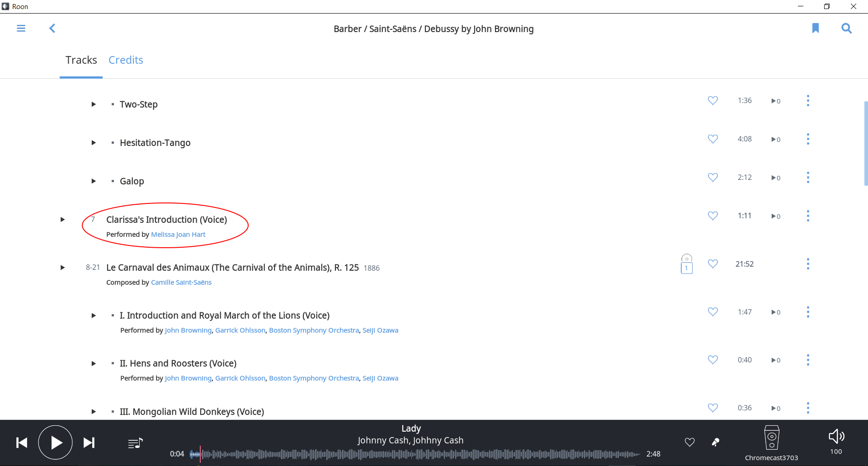Click the now-playing title Lady

click(411, 428)
